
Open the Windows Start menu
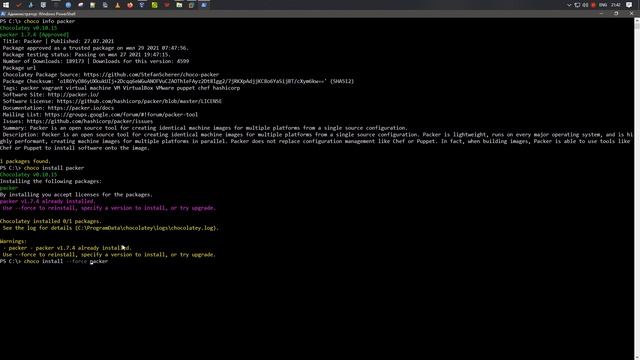click(x=6, y=5)
